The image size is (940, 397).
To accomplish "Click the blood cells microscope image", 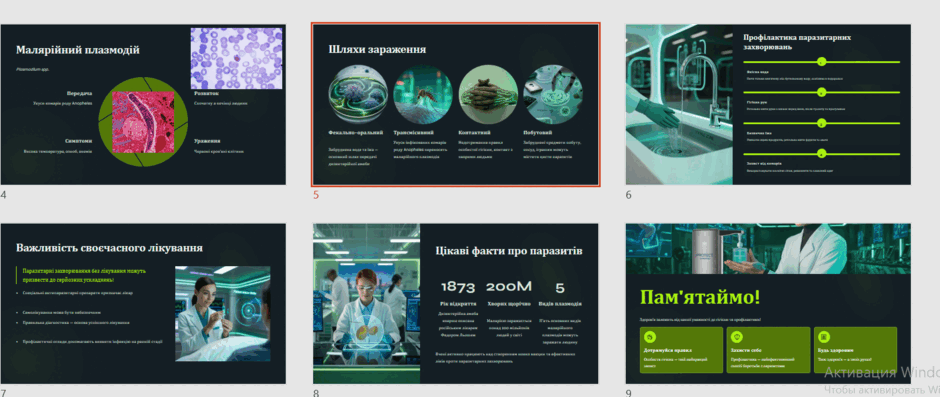I will pyautogui.click(x=236, y=58).
